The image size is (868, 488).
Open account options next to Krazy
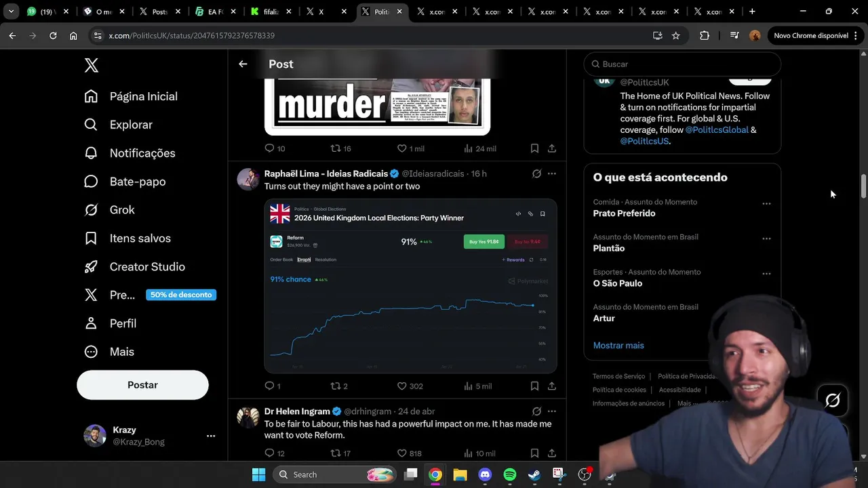(211, 436)
